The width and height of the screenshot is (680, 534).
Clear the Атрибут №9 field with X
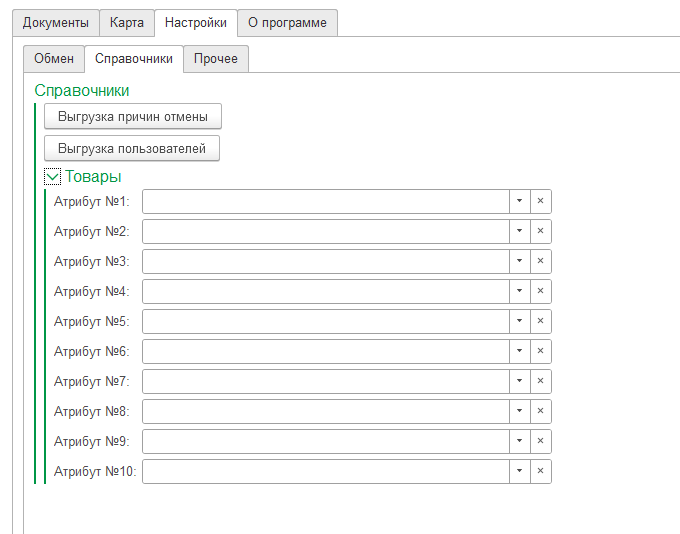(x=540, y=441)
